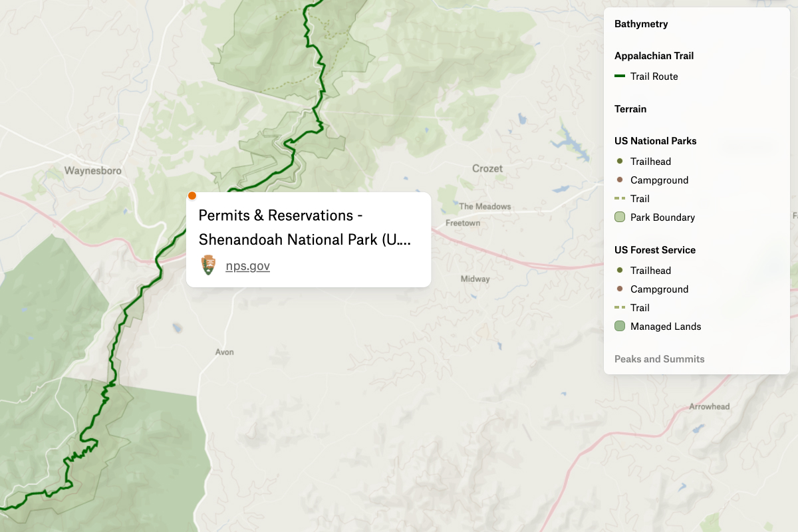Toggle the Park Boundary legend entry

[663, 217]
